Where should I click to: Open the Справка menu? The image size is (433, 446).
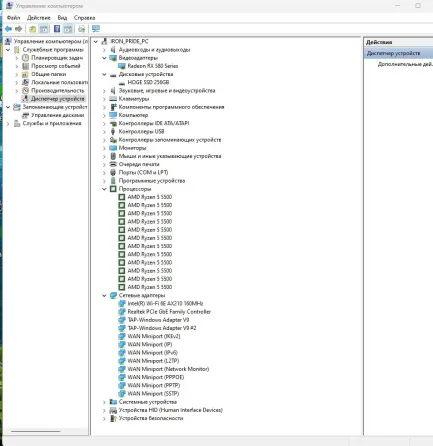[x=84, y=18]
